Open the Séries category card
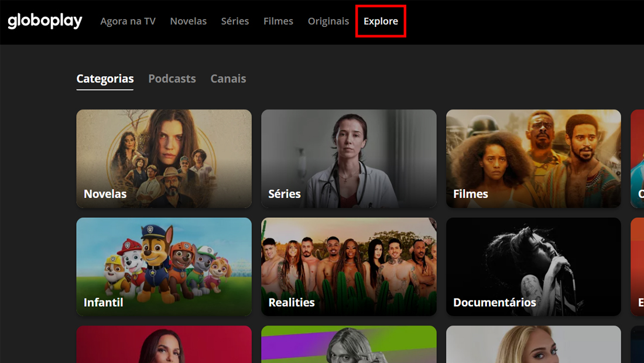The height and width of the screenshot is (363, 644). pos(349,159)
